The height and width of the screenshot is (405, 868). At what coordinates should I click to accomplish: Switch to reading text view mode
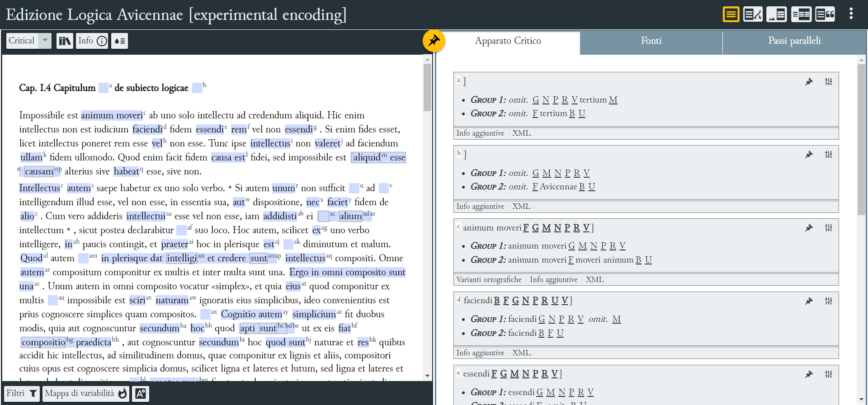[731, 14]
